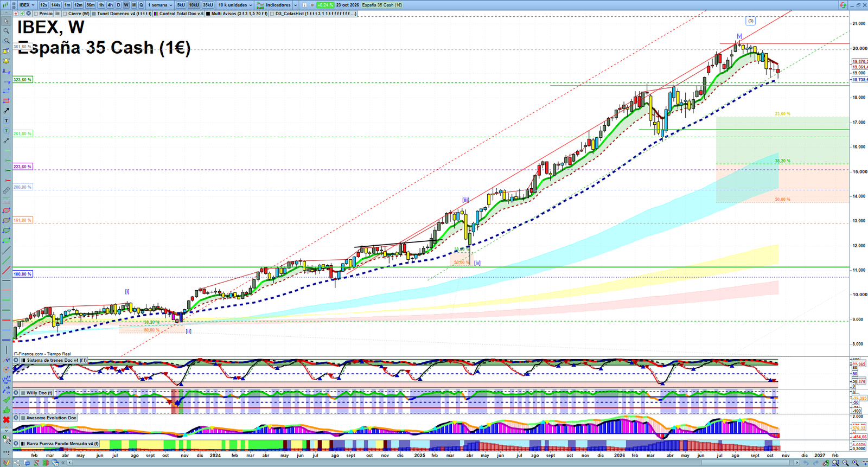Open the bell alert tool

6,61
